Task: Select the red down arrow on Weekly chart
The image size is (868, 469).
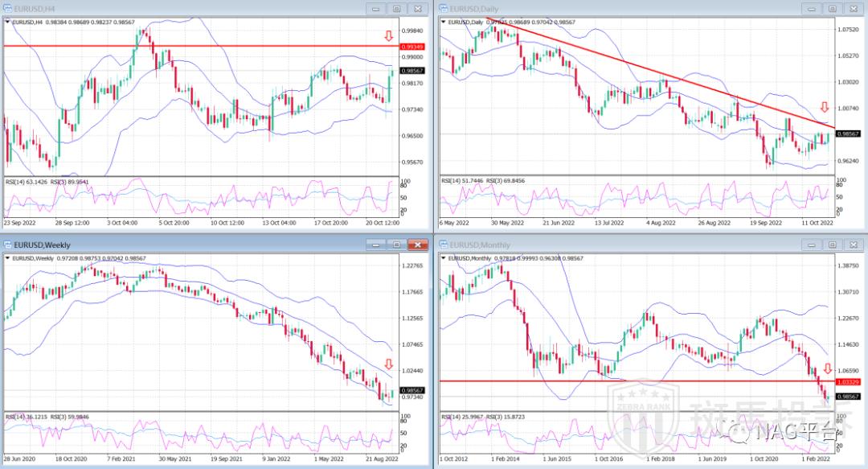Action: point(388,364)
